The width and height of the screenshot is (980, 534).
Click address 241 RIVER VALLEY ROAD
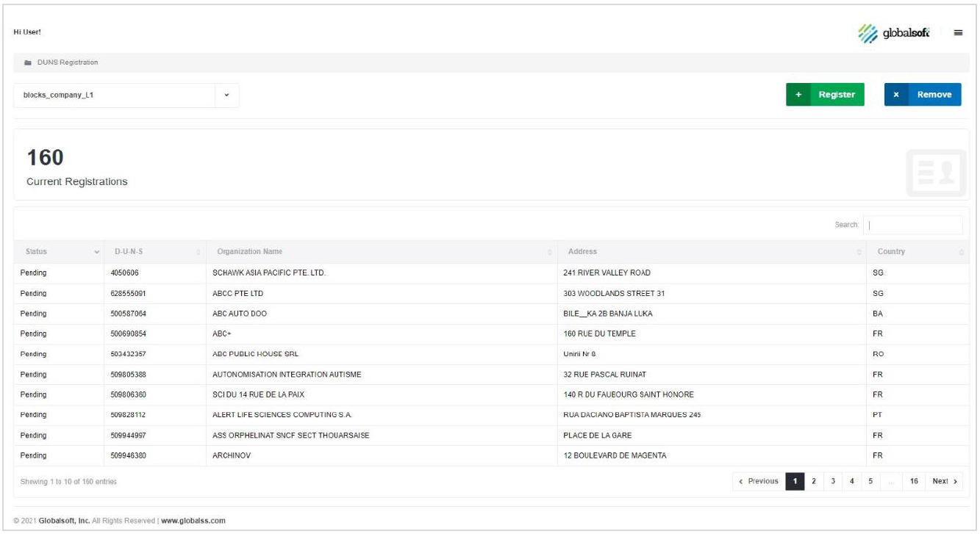[x=607, y=273]
